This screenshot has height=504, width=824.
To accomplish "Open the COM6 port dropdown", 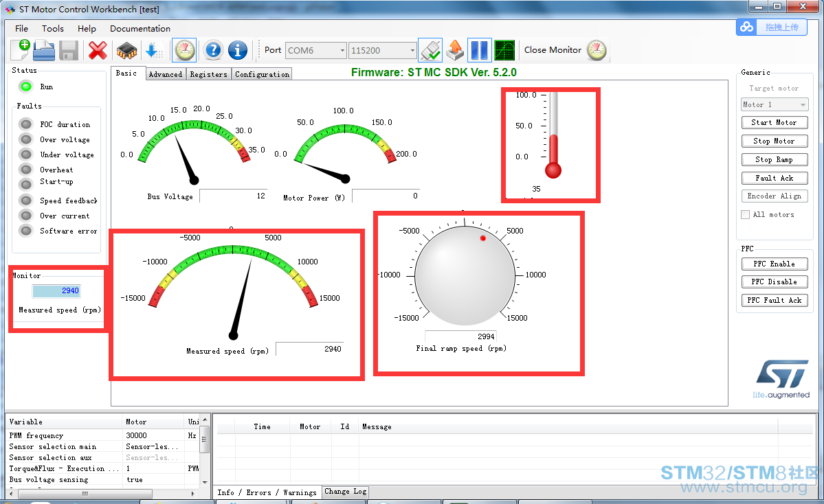I will (342, 50).
